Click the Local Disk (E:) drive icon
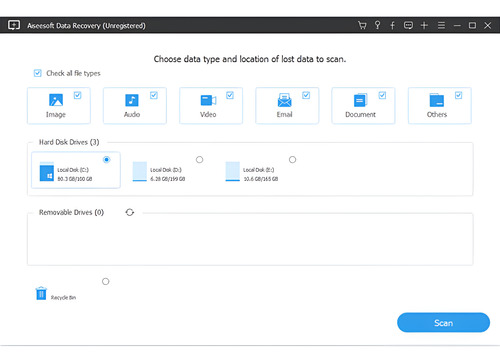500x363 pixels. (233, 171)
